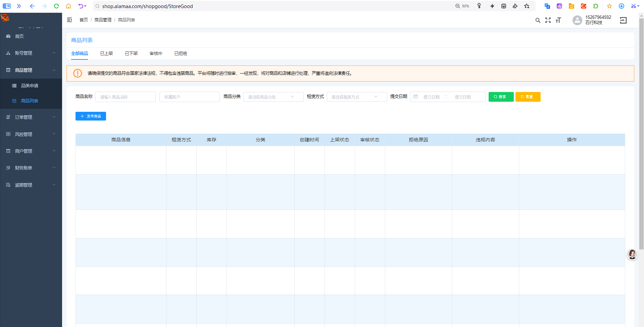This screenshot has height=327, width=644.
Task: Click the user avatar icon
Action: click(577, 20)
